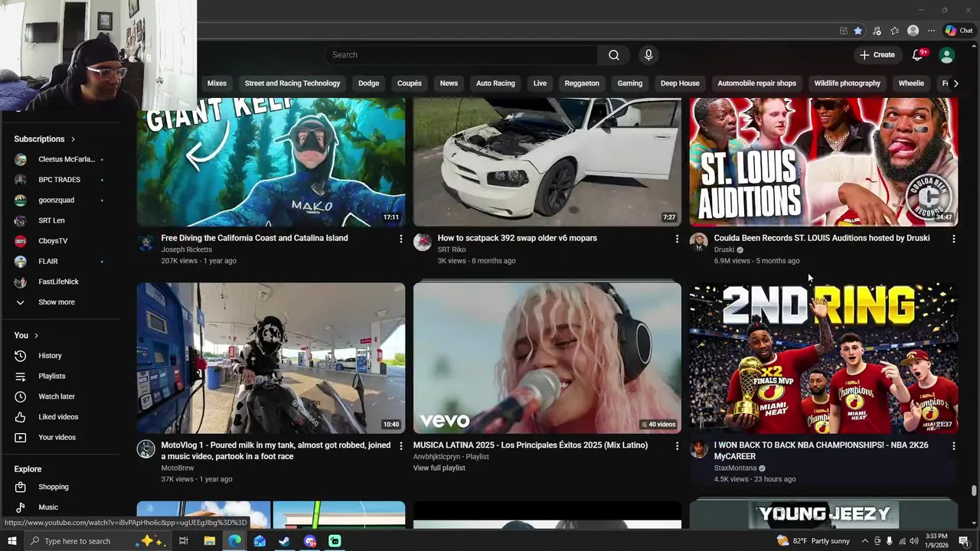
Task: Select Street and Racing Technology chip
Action: pyautogui.click(x=292, y=83)
